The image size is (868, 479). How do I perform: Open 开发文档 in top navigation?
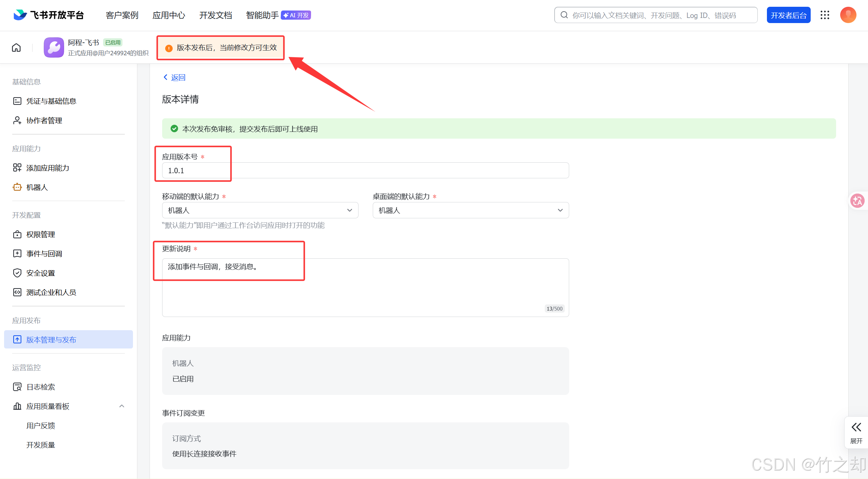215,15
